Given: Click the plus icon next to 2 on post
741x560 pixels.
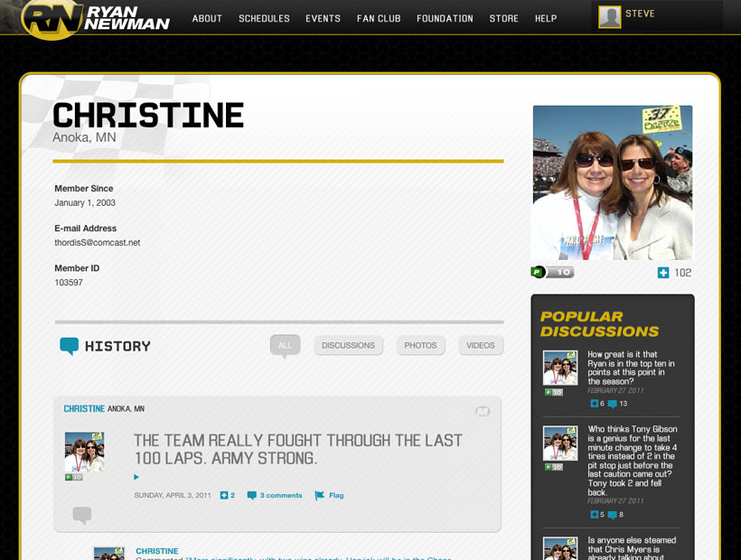Looking at the screenshot, I should point(224,495).
